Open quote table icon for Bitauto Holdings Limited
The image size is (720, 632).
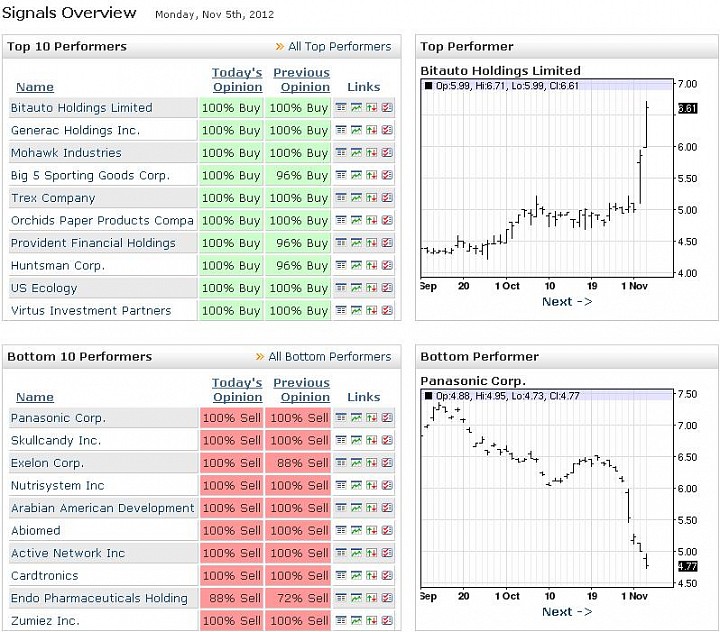point(341,107)
